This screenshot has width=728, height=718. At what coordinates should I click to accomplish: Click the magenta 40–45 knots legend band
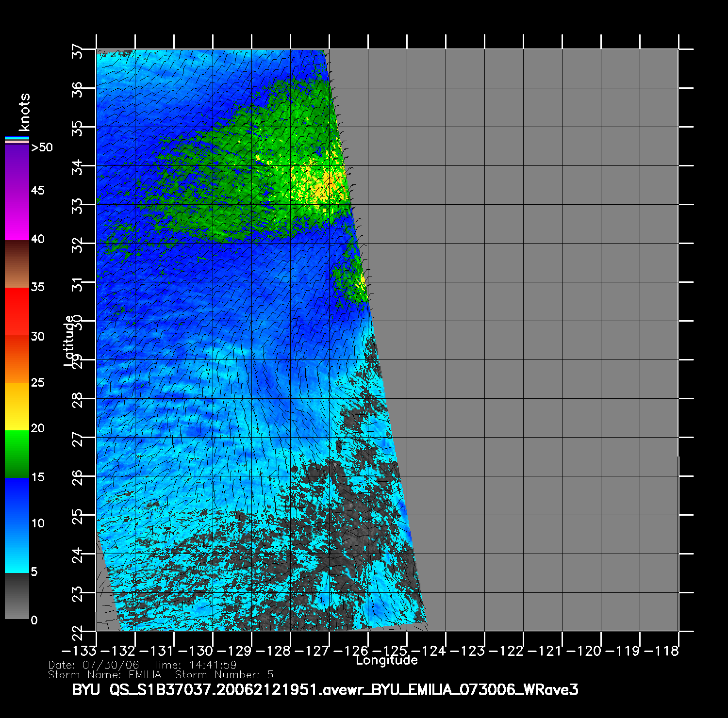coord(17,215)
